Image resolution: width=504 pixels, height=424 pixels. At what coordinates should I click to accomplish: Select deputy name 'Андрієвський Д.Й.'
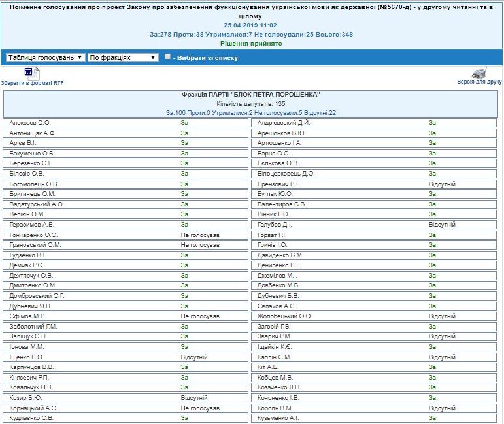(284, 123)
